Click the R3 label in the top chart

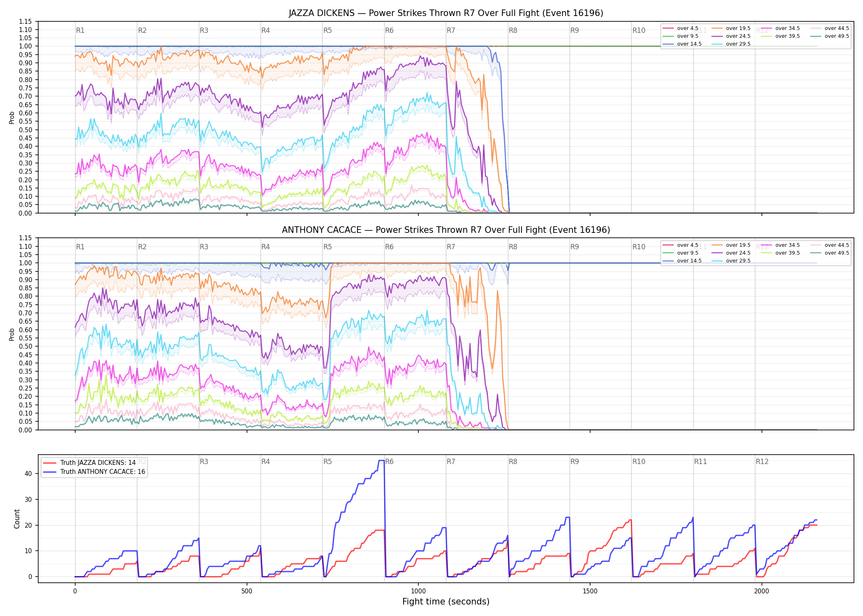(204, 30)
